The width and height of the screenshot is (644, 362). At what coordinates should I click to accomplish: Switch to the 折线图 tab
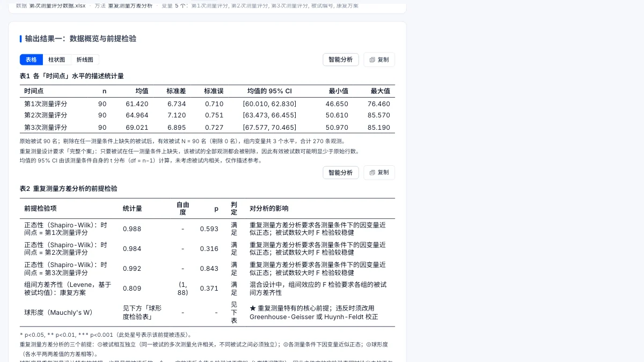point(85,60)
